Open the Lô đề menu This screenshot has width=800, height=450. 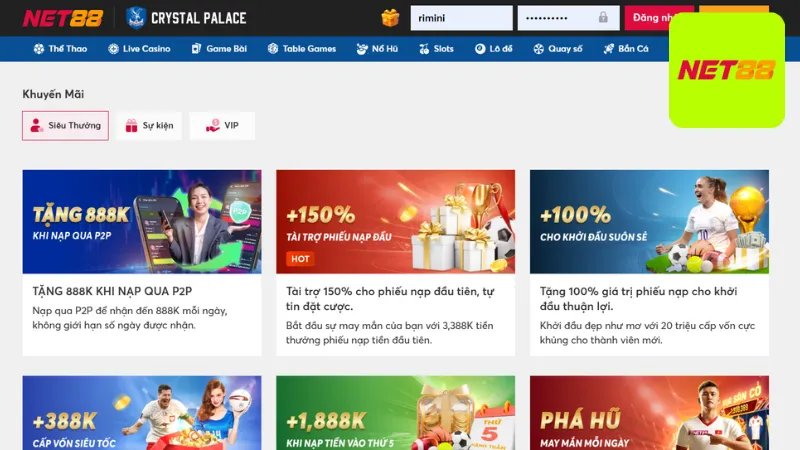point(493,49)
